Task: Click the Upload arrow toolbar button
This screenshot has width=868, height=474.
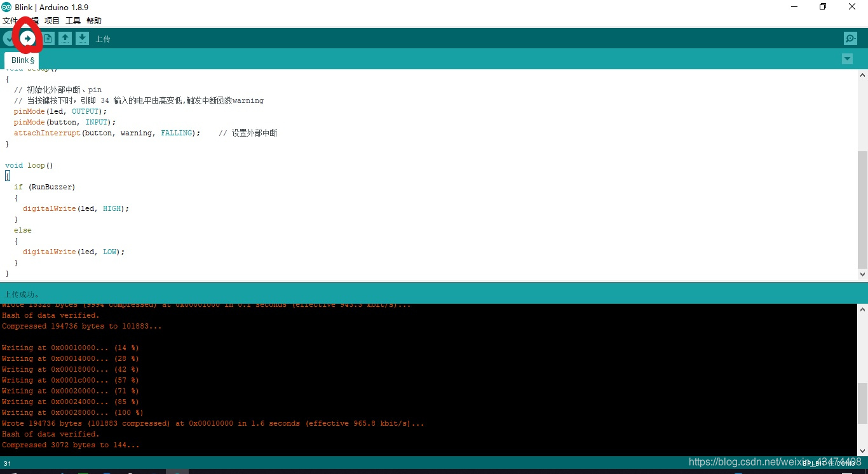Action: (x=27, y=39)
